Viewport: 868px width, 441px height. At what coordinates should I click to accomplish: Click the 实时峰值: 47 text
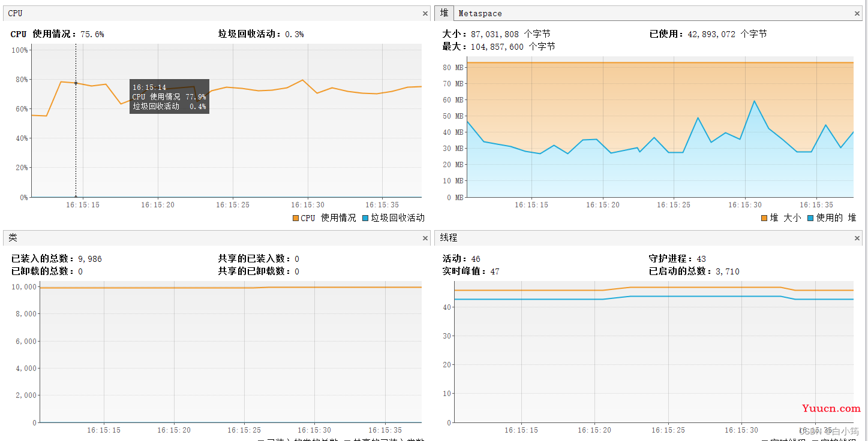[471, 271]
